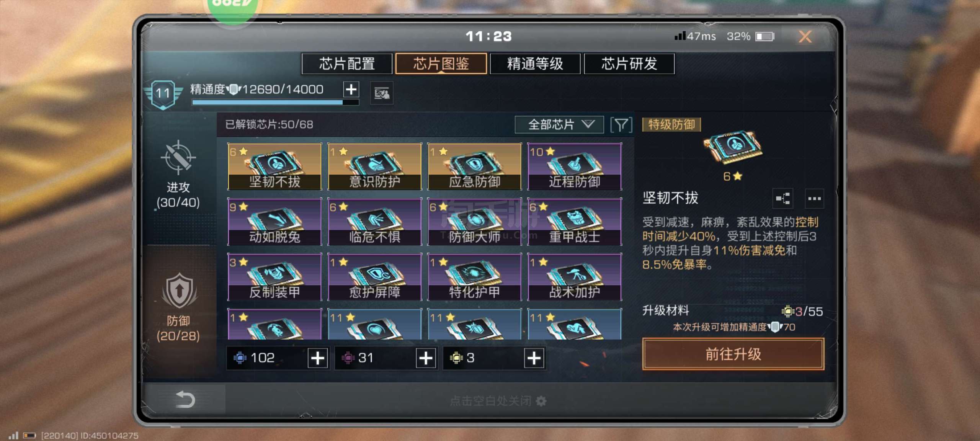Screen dimensions: 980x441
Task: Open the chip upgrade tree icon
Action: tap(782, 198)
